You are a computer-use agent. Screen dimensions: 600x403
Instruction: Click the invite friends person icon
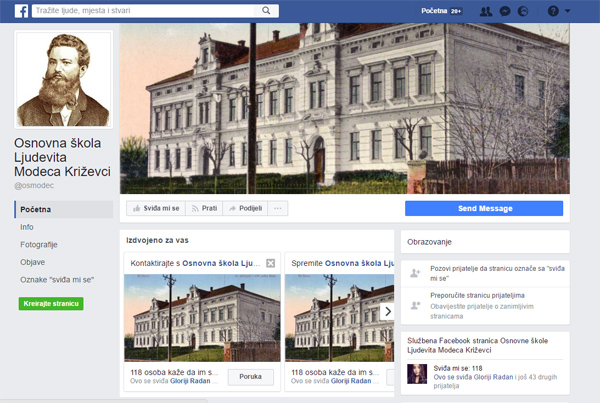tap(415, 273)
